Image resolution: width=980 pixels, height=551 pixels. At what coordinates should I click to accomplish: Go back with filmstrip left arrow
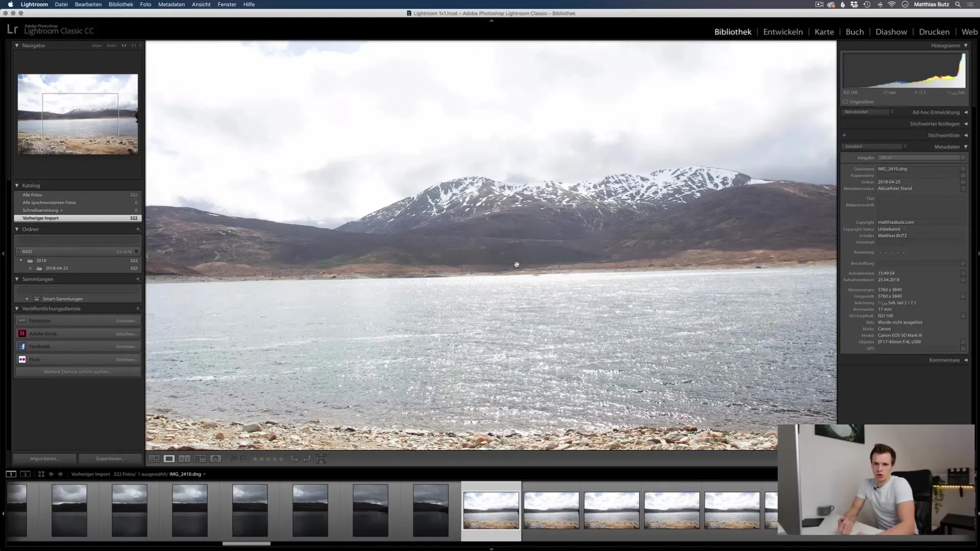[51, 474]
